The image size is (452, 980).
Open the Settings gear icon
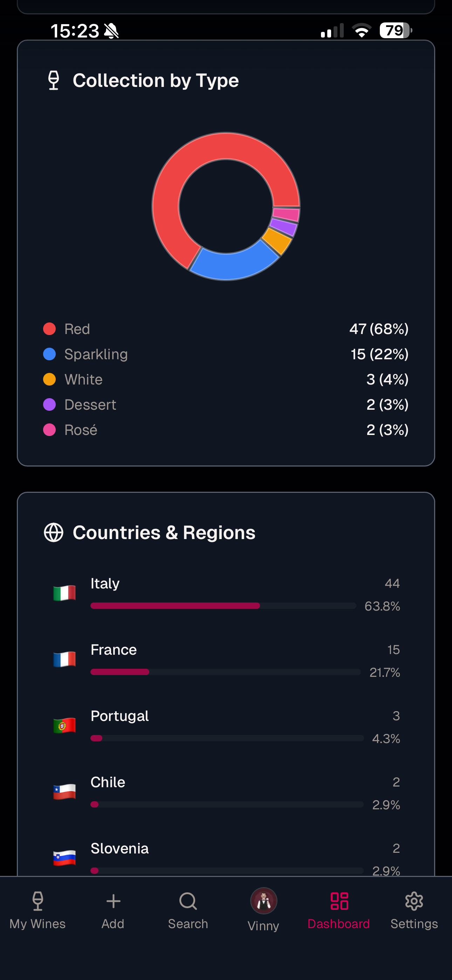coord(414,901)
